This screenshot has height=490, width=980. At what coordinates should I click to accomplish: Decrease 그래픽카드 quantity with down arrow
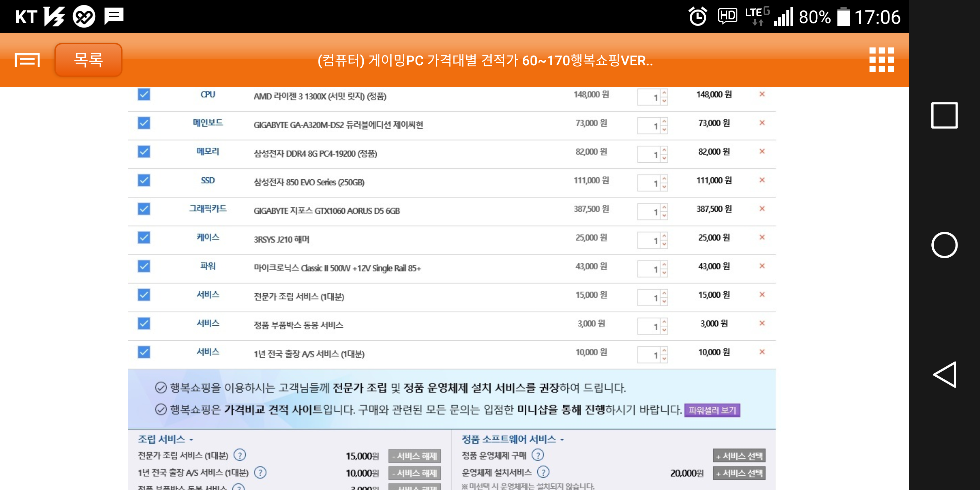click(x=664, y=216)
